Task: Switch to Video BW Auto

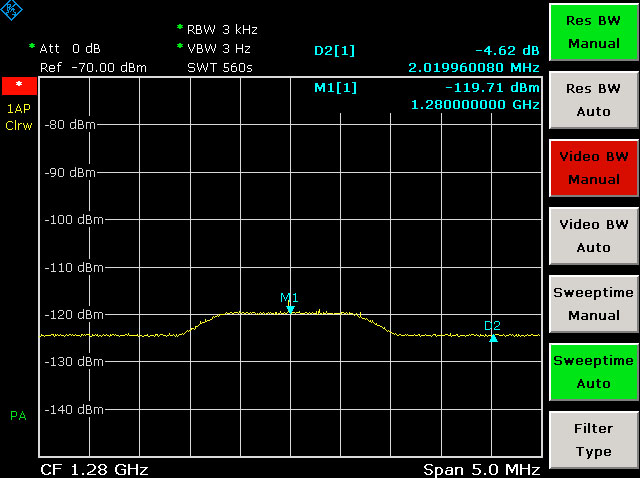Action: pyautogui.click(x=594, y=236)
